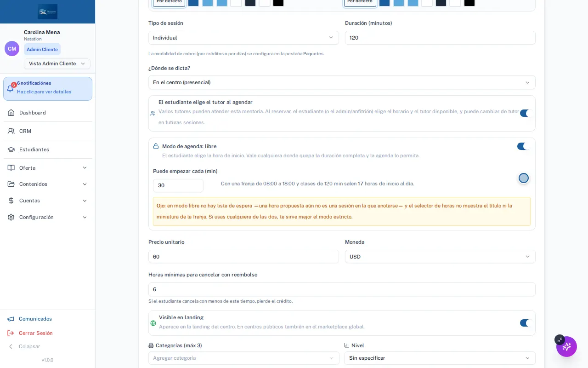Screen dimensions: 588x368
Task: Click the Comunicados megaphone icon
Action: tap(11, 319)
